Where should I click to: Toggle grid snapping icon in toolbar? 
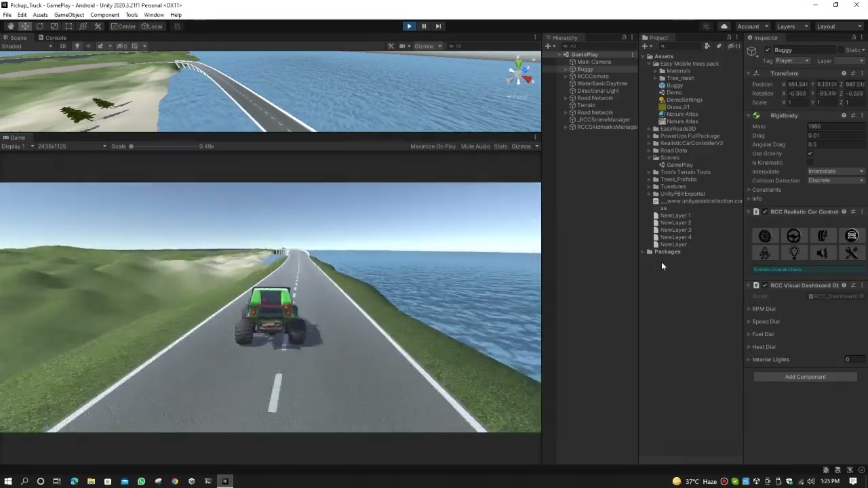pos(177,26)
